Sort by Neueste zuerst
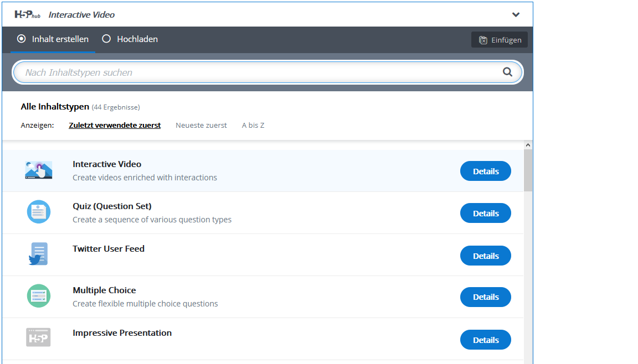The height and width of the screenshot is (364, 638). tap(201, 125)
